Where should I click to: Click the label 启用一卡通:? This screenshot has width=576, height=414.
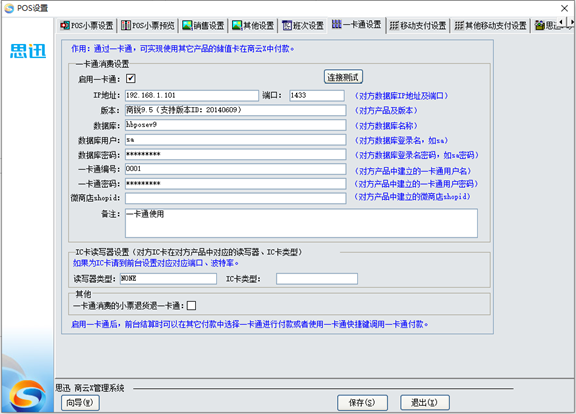click(x=99, y=79)
